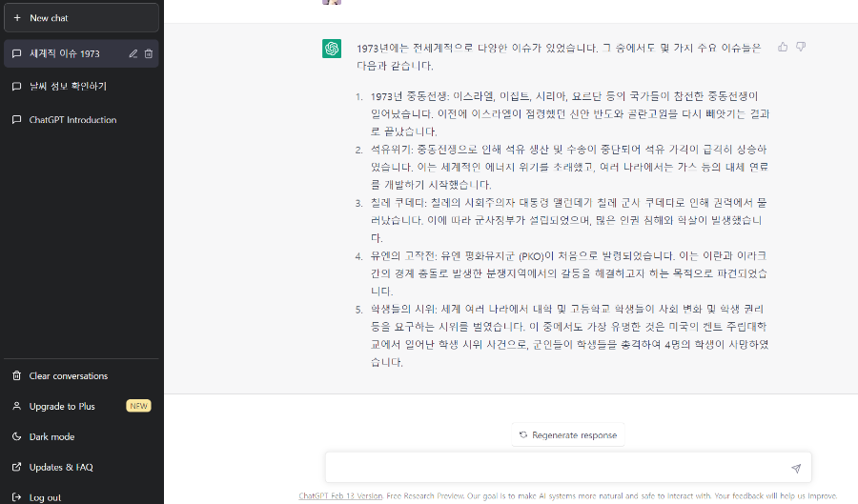
Task: Click list item text '1973년 중동전쟁'
Action: point(409,96)
